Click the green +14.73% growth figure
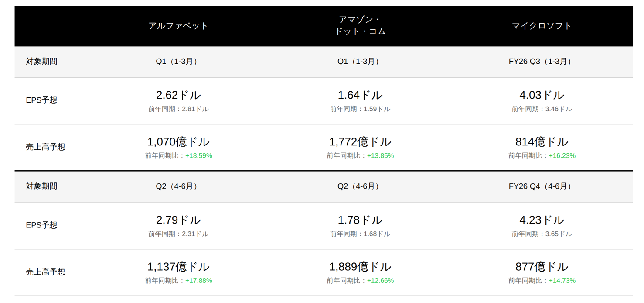 point(562,281)
